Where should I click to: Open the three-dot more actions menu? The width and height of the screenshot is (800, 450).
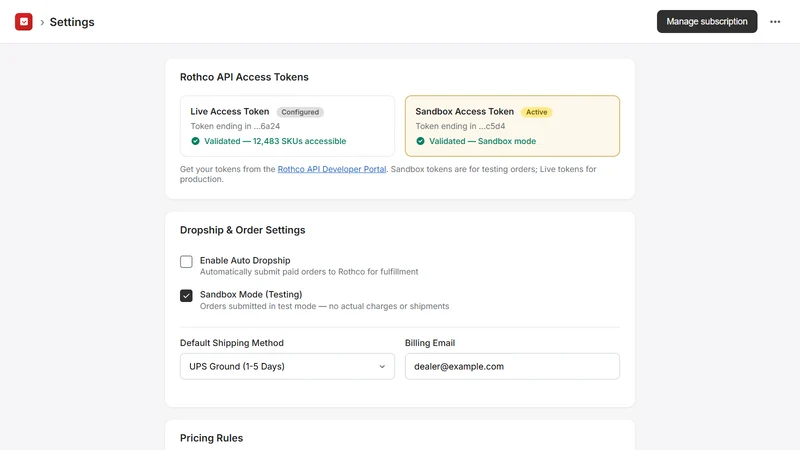coord(775,21)
